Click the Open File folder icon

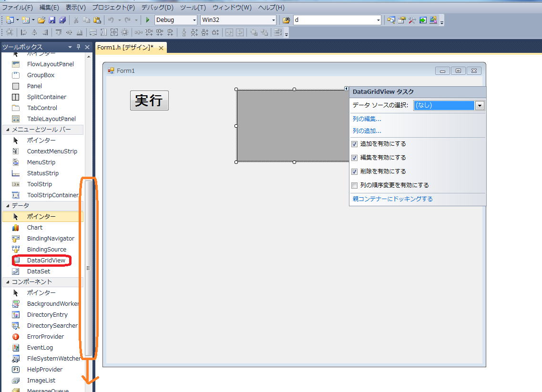tap(41, 20)
